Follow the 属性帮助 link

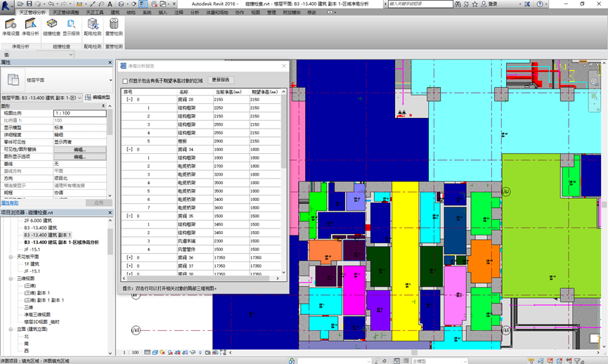[10, 203]
